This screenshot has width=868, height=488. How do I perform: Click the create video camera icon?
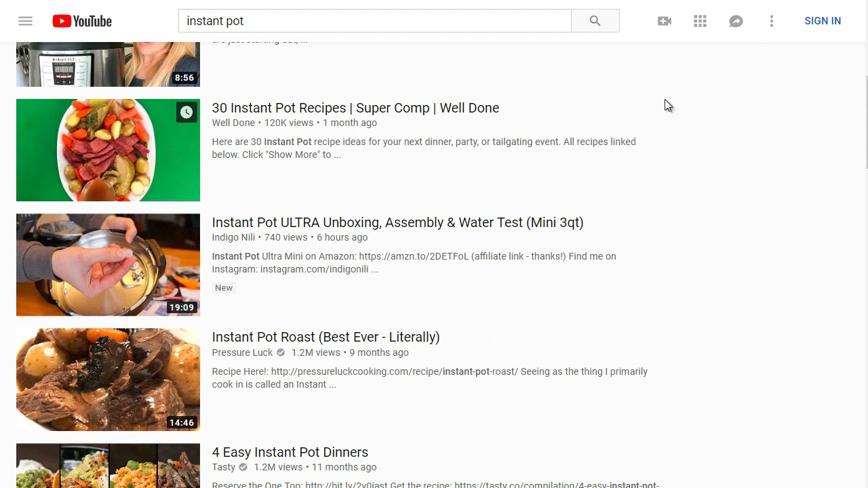[x=665, y=21]
